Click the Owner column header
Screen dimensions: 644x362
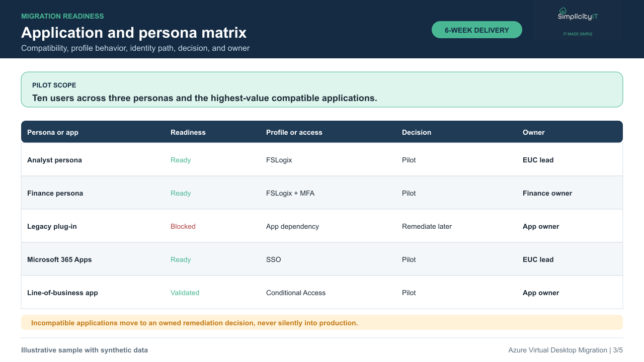pyautogui.click(x=534, y=132)
